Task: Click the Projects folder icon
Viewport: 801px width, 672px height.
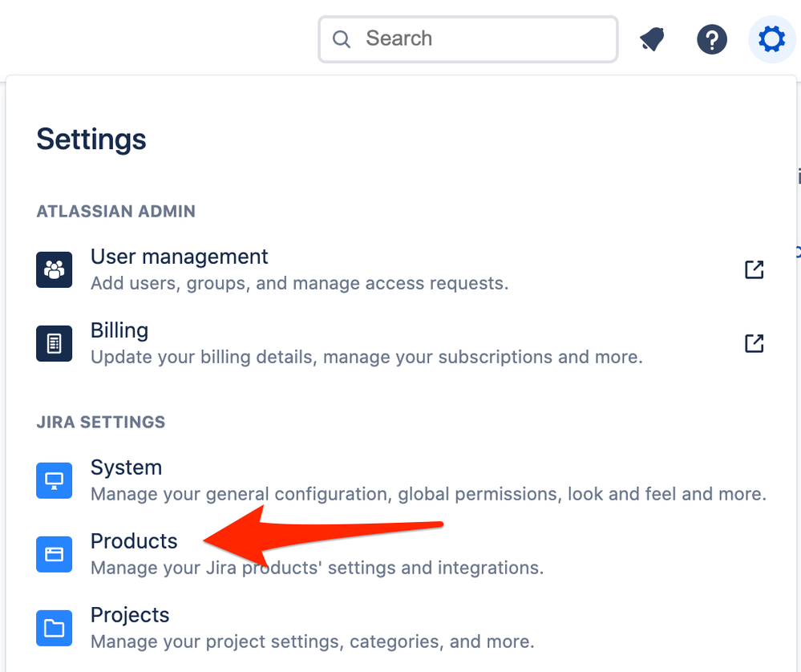Action: 55,628
